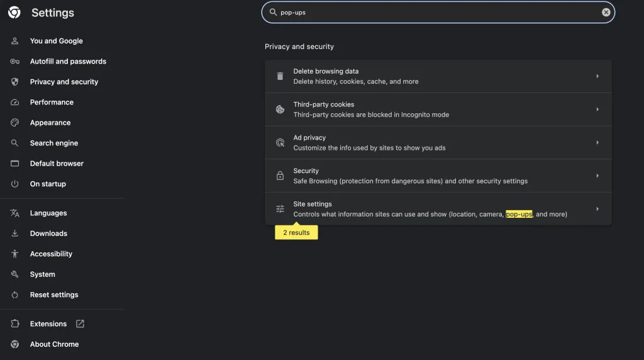This screenshot has height=360, width=644.
Task: Open Reset settings from the sidebar
Action: [54, 295]
